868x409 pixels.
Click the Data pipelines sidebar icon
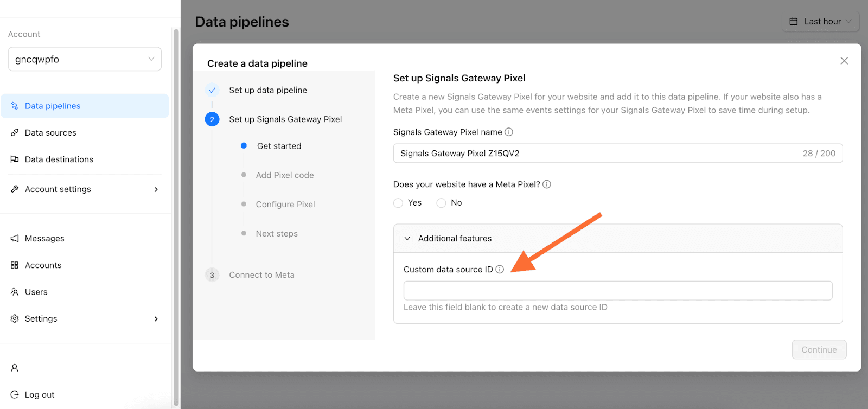point(15,106)
